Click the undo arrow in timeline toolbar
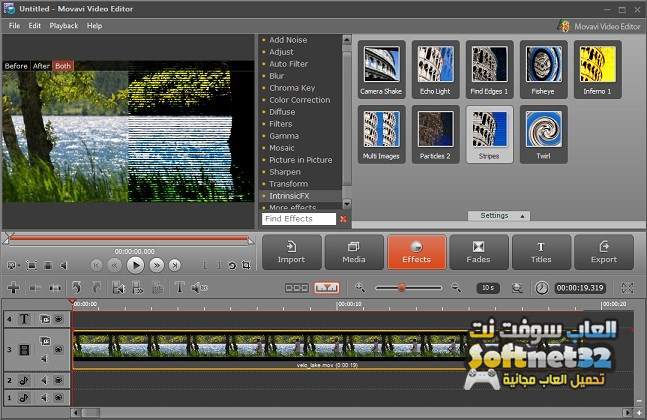The width and height of the screenshot is (647, 420). tap(77, 288)
